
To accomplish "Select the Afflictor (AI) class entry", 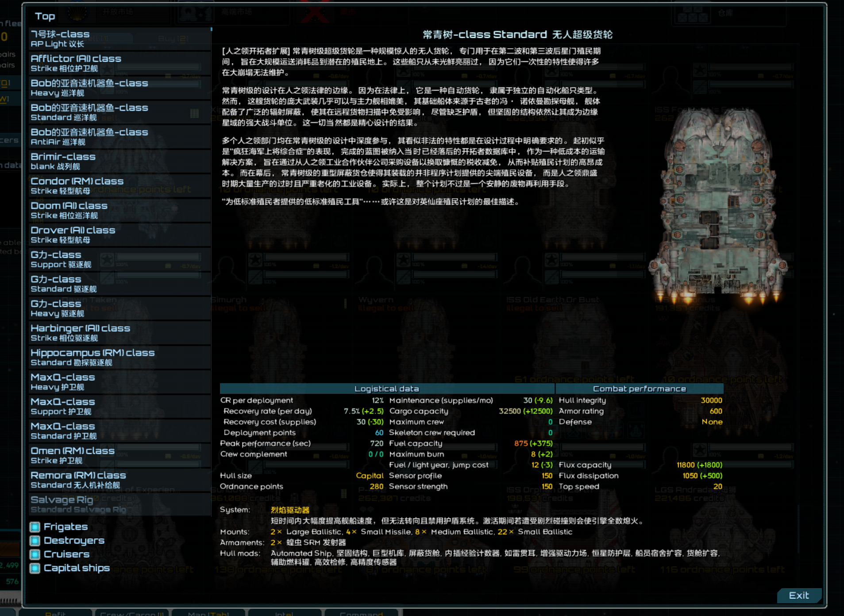I will click(119, 63).
